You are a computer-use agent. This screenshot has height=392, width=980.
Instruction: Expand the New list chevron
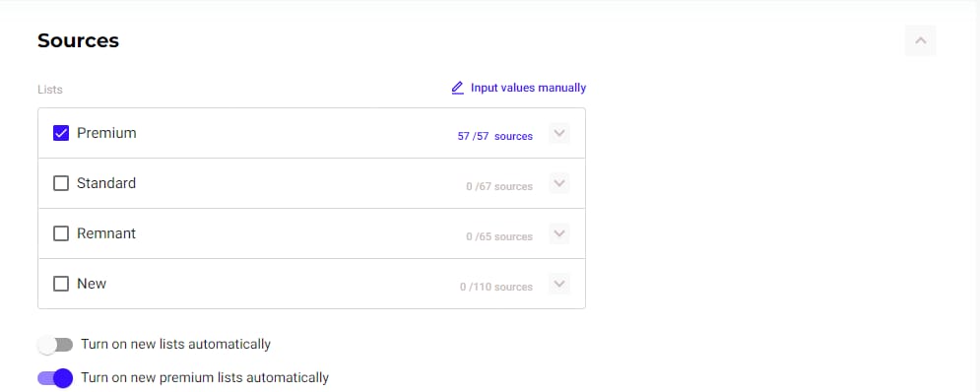(x=559, y=284)
